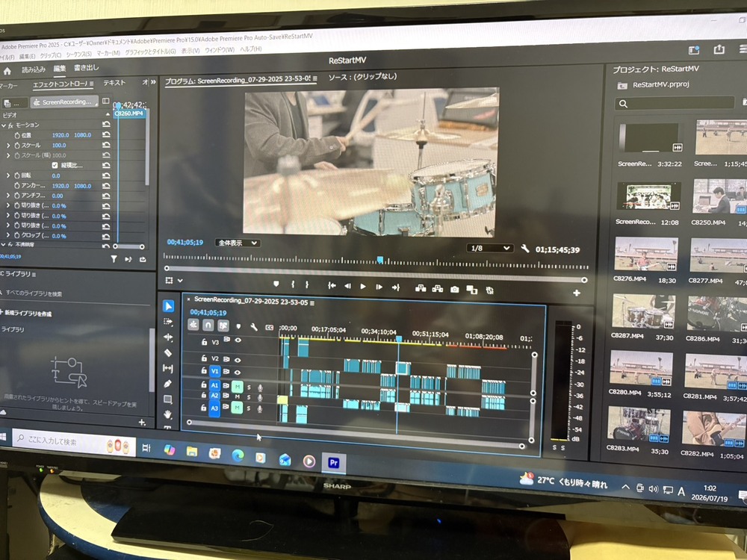Select the Razor tool
Viewport: 747px width, 560px height.
(168, 353)
